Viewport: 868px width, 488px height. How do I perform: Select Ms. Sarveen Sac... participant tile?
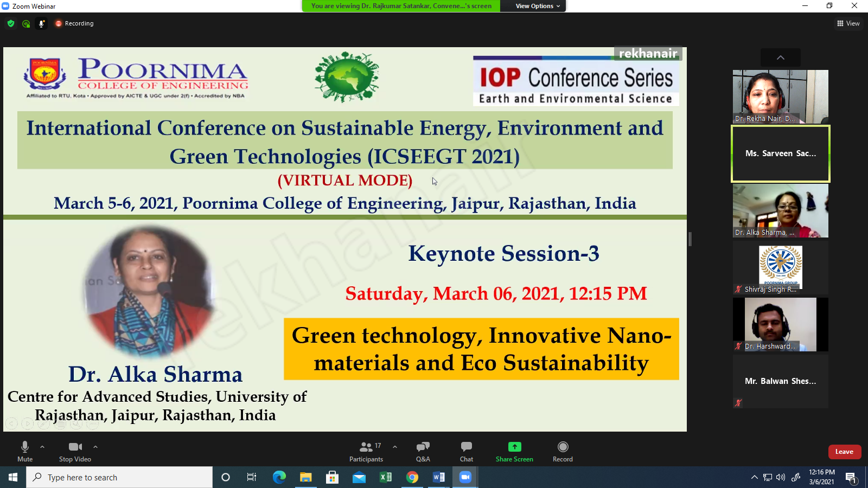(x=781, y=153)
